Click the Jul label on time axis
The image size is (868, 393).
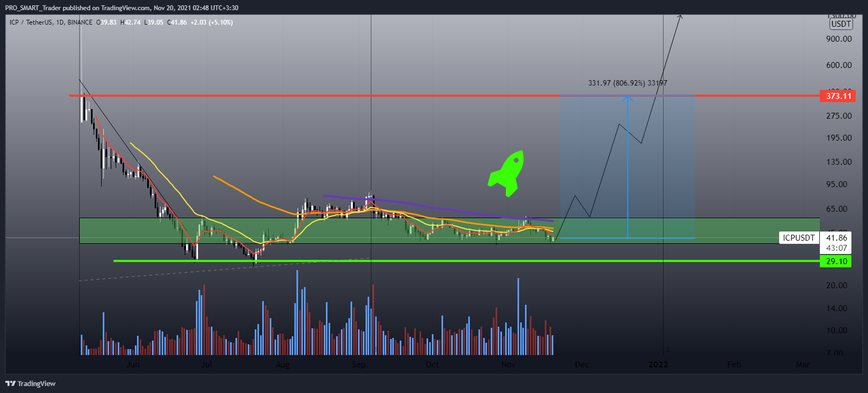click(x=207, y=365)
